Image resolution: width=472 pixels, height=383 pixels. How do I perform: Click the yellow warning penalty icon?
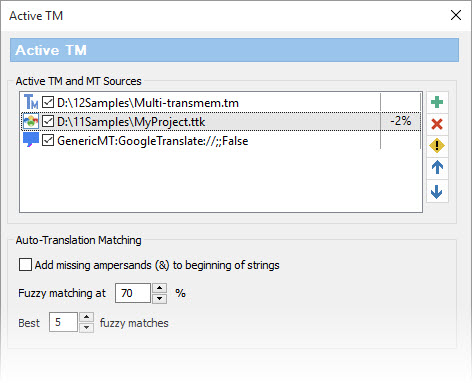pyautogui.click(x=437, y=146)
